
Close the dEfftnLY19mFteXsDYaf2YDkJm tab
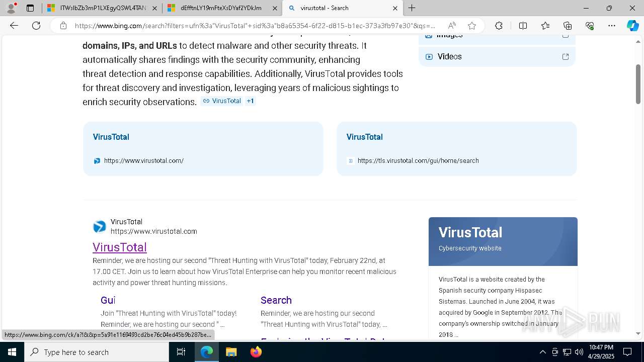pyautogui.click(x=275, y=8)
